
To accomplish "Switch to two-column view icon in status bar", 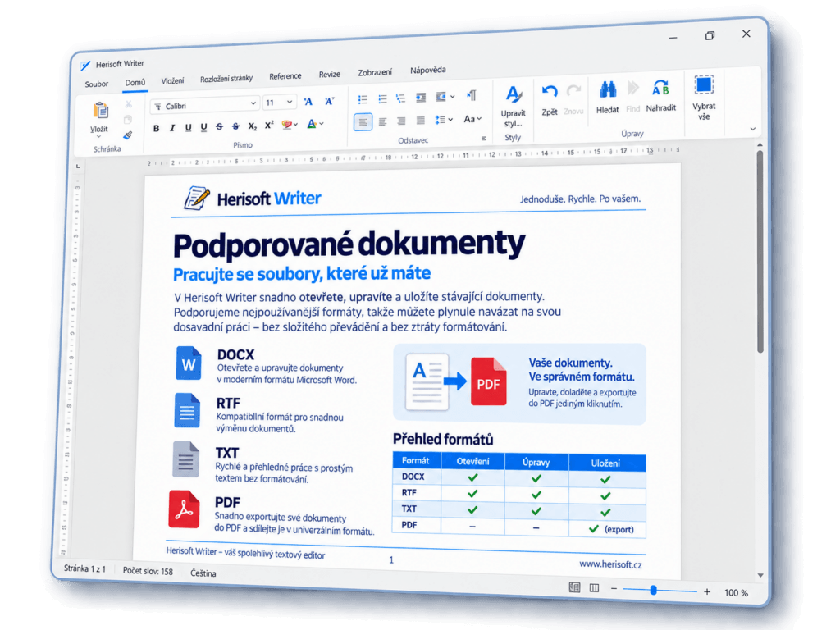I will [594, 588].
